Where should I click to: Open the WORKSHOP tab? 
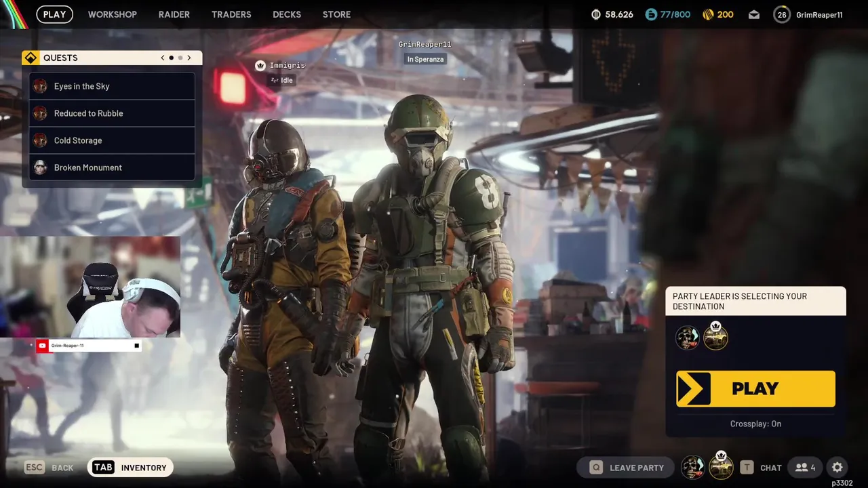pyautogui.click(x=112, y=14)
